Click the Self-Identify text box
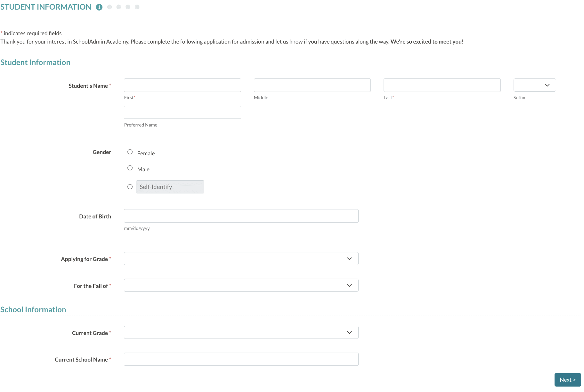Image resolution: width=584 pixels, height=392 pixels. tap(170, 187)
